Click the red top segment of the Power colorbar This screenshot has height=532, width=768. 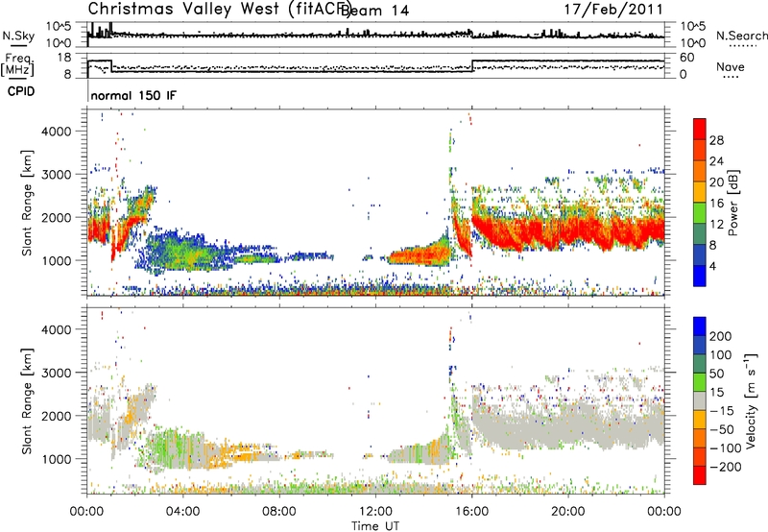[x=700, y=129]
